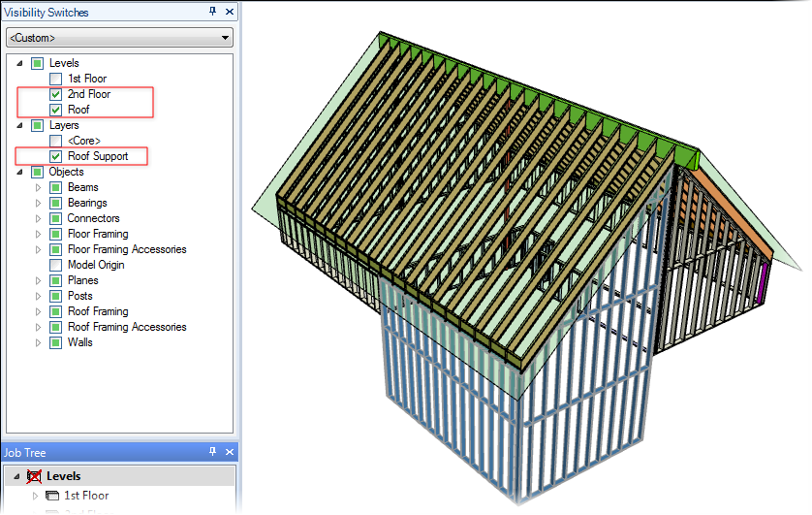This screenshot has height=515, width=812.
Task: Toggle the Roof Framing visibility box
Action: pyautogui.click(x=55, y=311)
